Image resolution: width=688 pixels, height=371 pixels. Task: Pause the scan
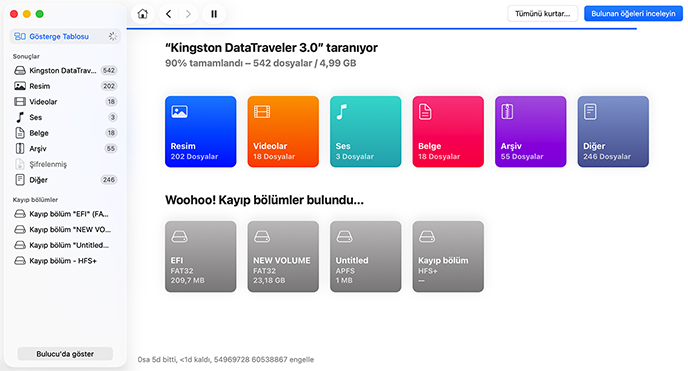(x=214, y=14)
